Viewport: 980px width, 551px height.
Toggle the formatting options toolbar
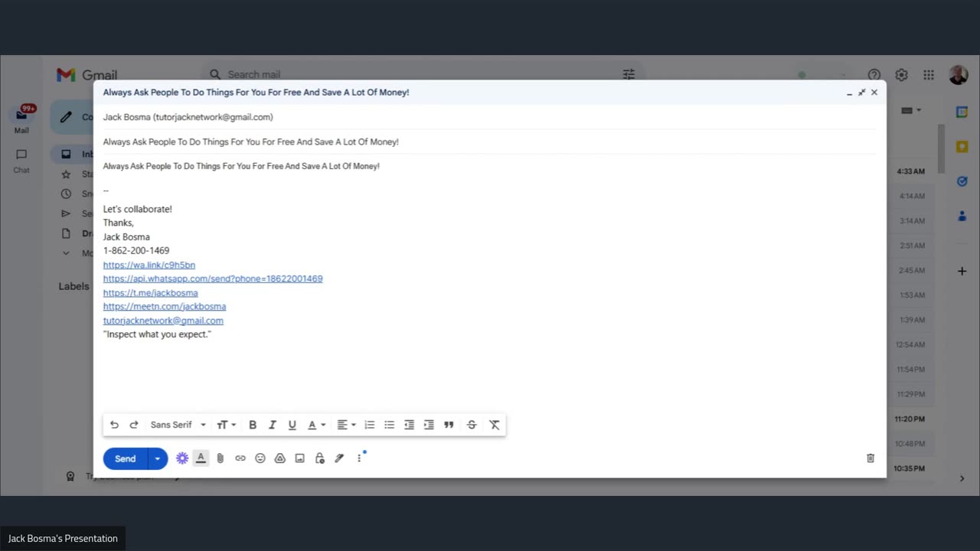point(201,458)
